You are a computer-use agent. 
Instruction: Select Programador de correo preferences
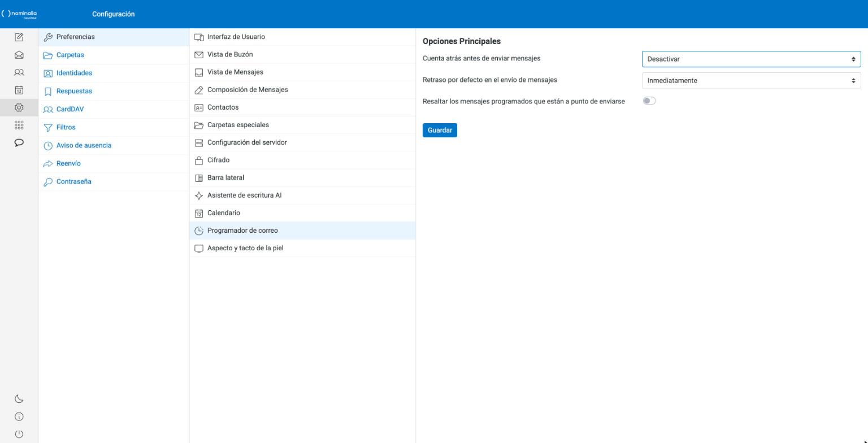click(302, 230)
